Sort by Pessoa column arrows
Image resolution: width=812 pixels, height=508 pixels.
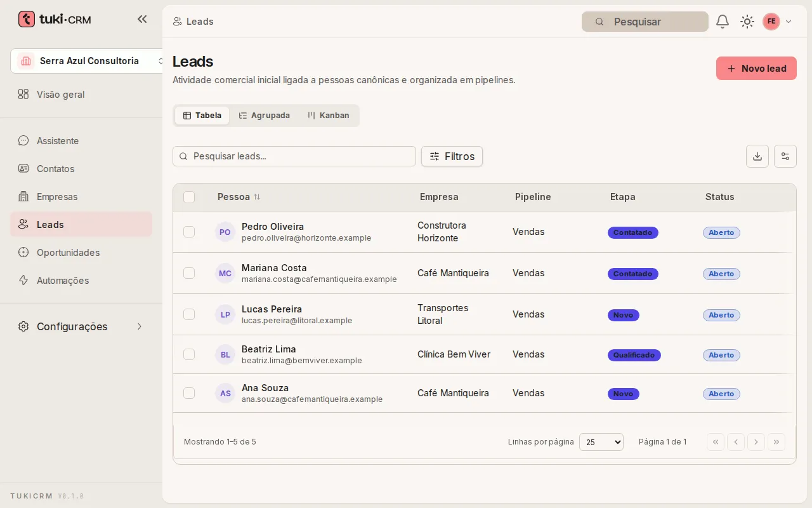coord(257,197)
